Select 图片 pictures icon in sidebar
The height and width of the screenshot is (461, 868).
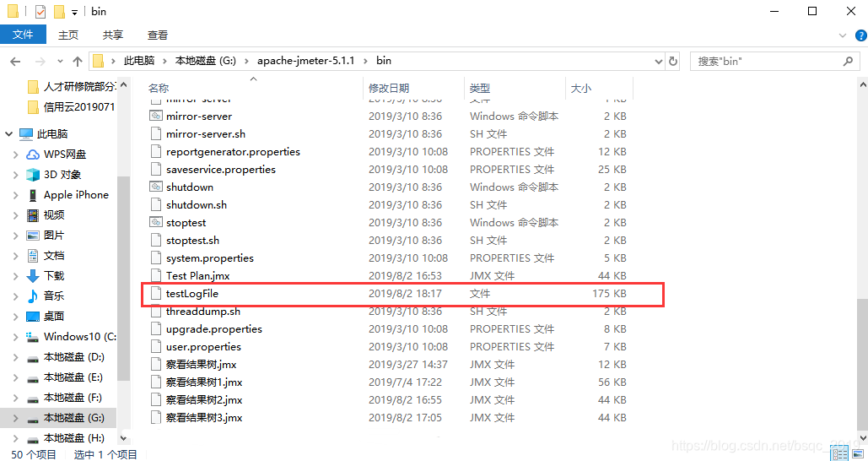pos(33,235)
